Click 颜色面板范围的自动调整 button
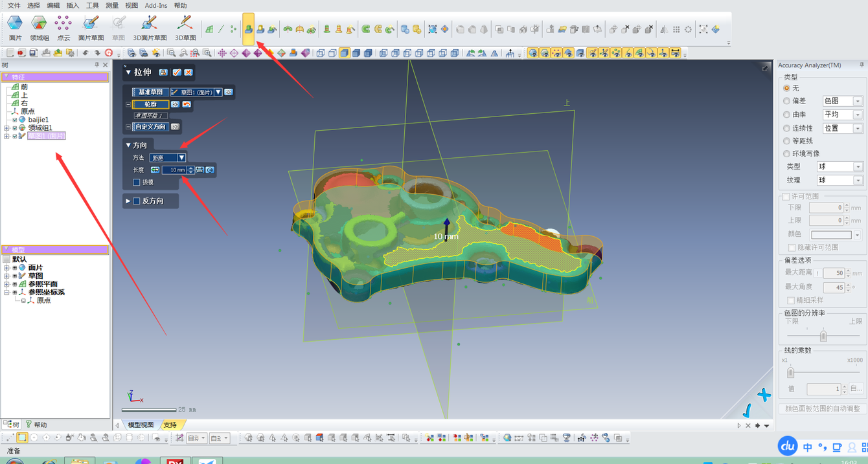868x464 pixels. tap(822, 408)
